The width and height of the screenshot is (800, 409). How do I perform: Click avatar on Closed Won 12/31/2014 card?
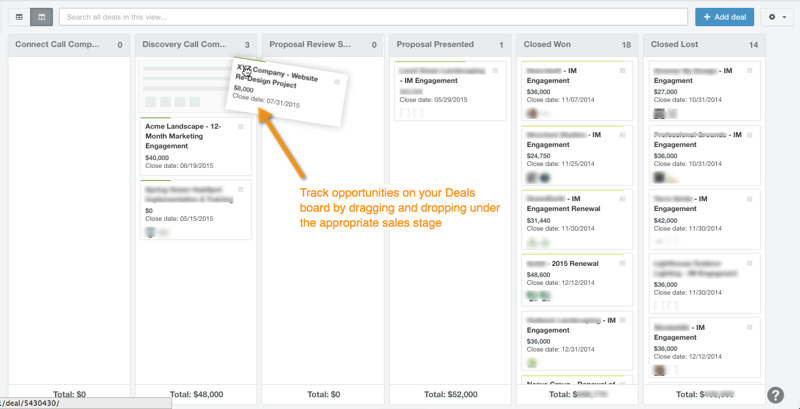tap(532, 363)
